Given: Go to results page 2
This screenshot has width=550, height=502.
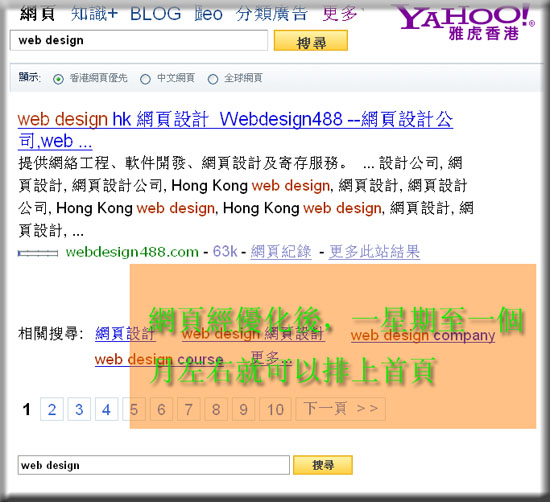Looking at the screenshot, I should coord(52,409).
